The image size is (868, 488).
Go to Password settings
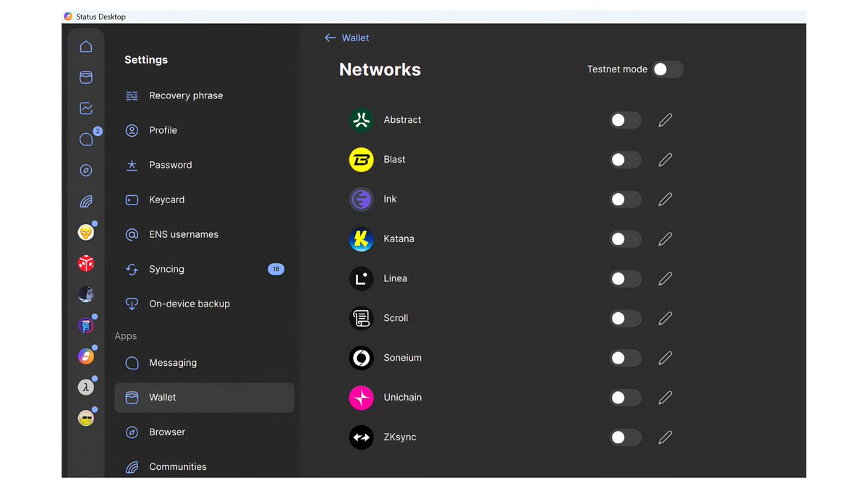pyautogui.click(x=205, y=165)
